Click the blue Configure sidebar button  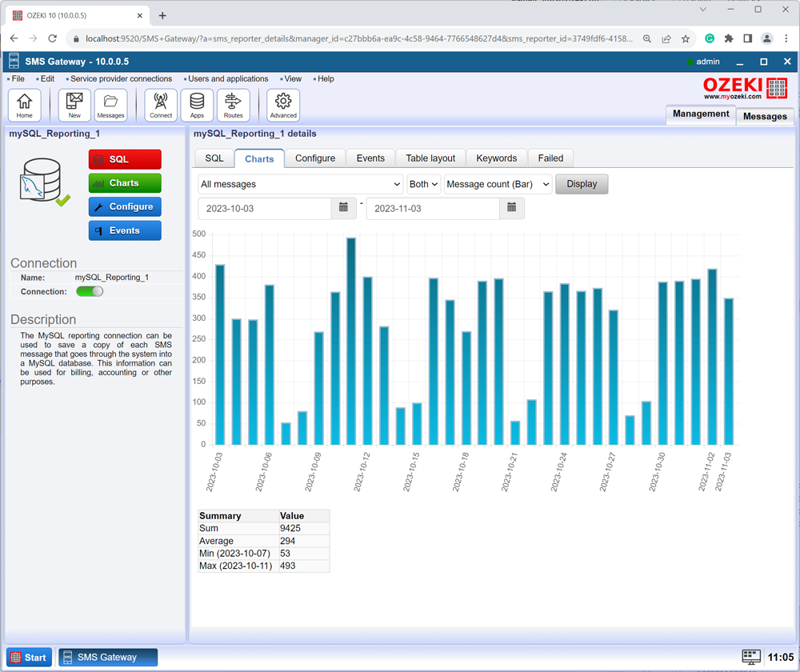(x=125, y=206)
